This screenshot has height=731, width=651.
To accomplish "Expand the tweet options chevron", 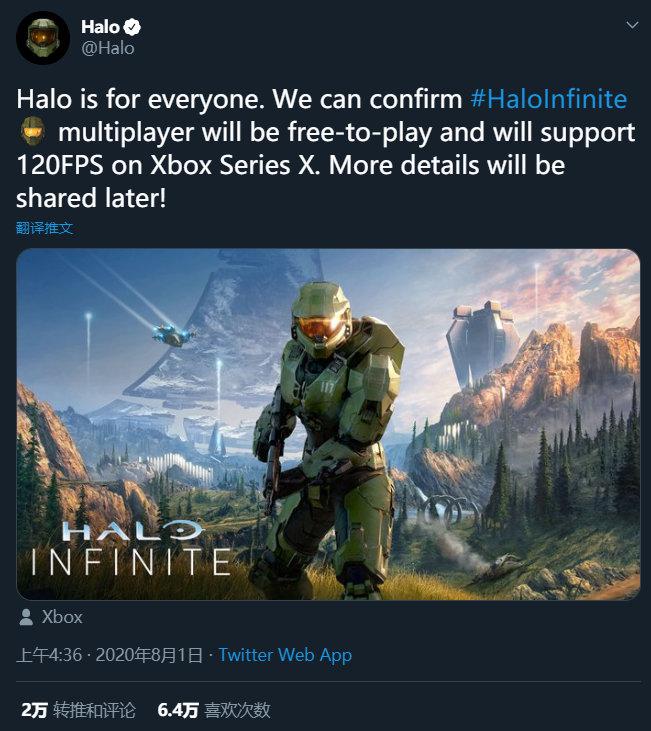I will [632, 25].
